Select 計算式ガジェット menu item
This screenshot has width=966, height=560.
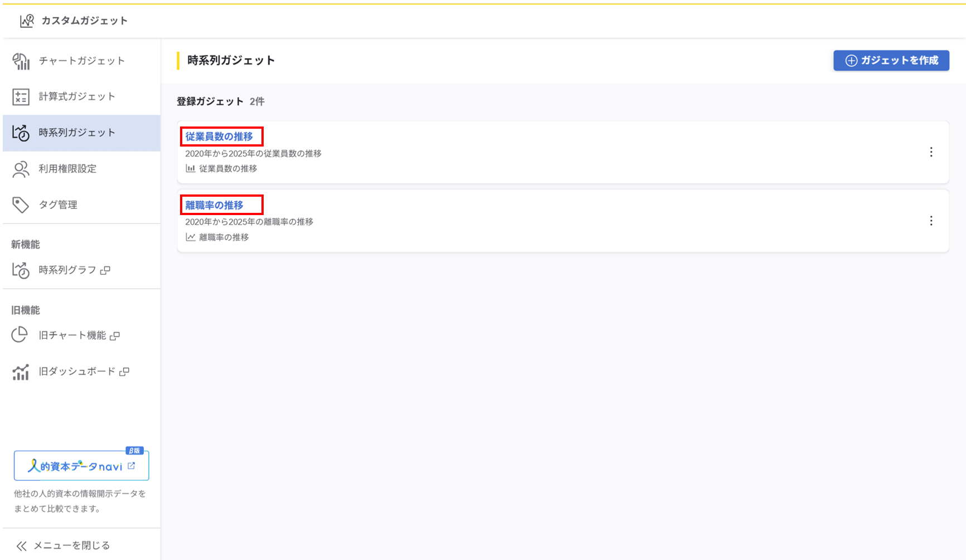(77, 96)
